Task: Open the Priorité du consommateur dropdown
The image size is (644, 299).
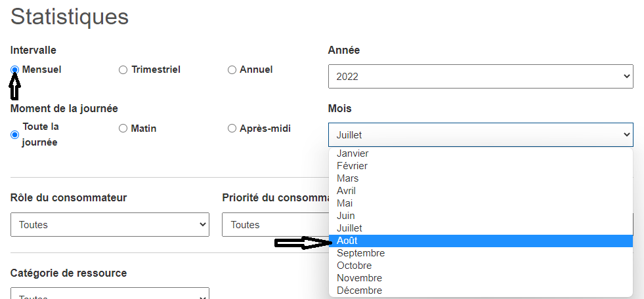Action: pos(275,224)
